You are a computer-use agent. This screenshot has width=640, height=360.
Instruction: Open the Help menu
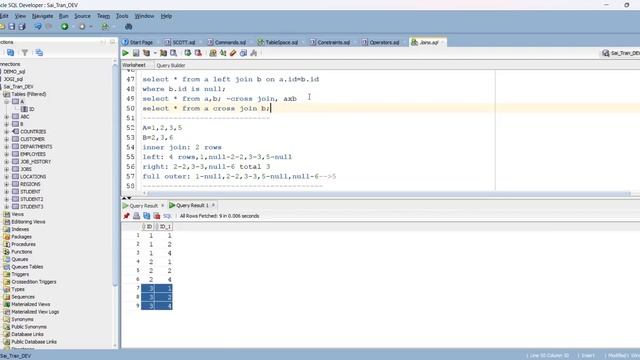(x=166, y=16)
